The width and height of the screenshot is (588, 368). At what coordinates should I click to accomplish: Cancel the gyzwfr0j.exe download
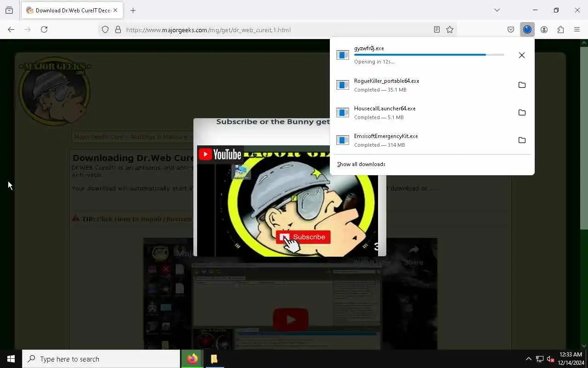point(522,55)
